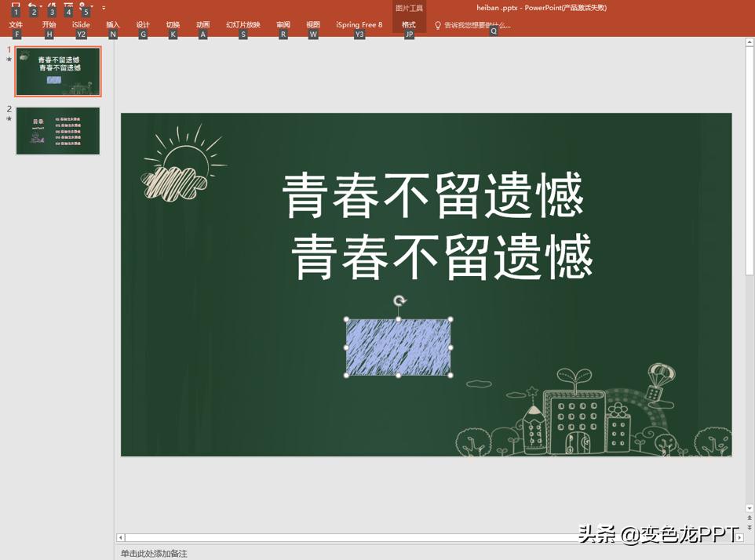
Task: Select slide 2 thumbnail in the slide pane
Action: pos(57,130)
